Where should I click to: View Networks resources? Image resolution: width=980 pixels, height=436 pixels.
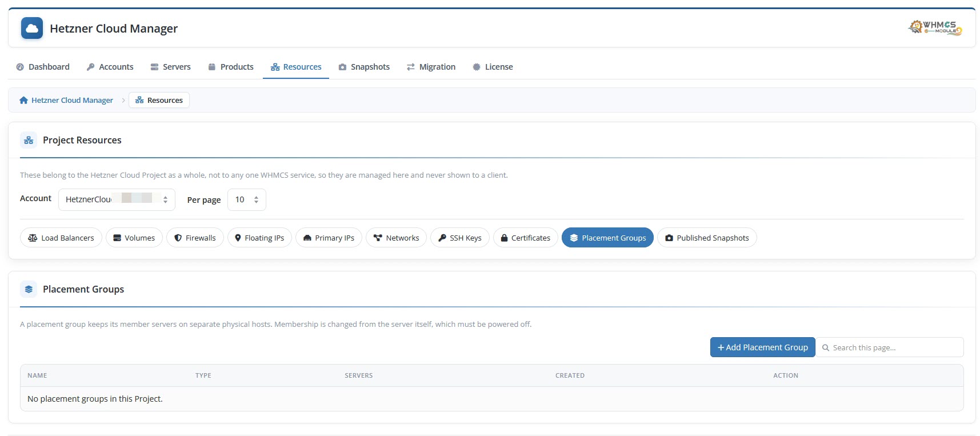pyautogui.click(x=396, y=238)
